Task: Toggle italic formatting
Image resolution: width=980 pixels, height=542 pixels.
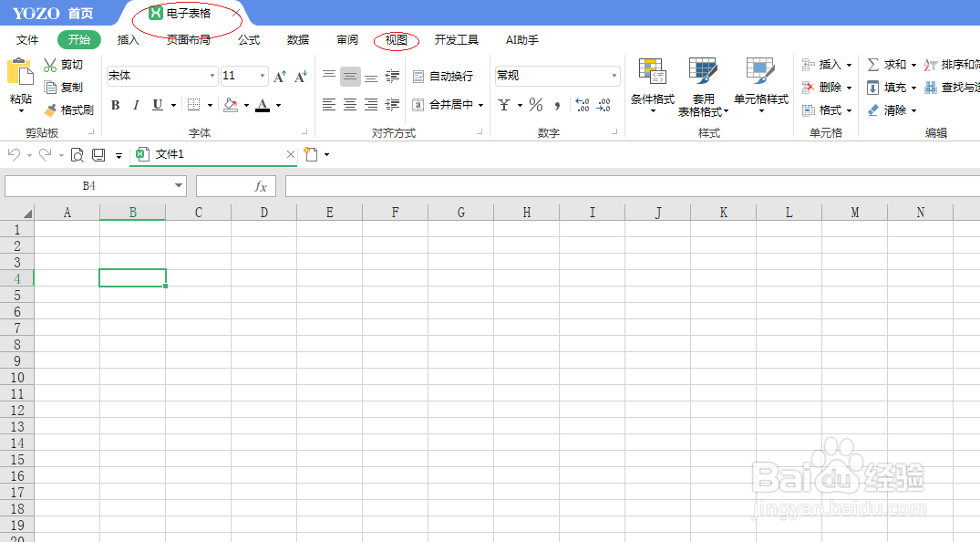Action: pyautogui.click(x=136, y=105)
